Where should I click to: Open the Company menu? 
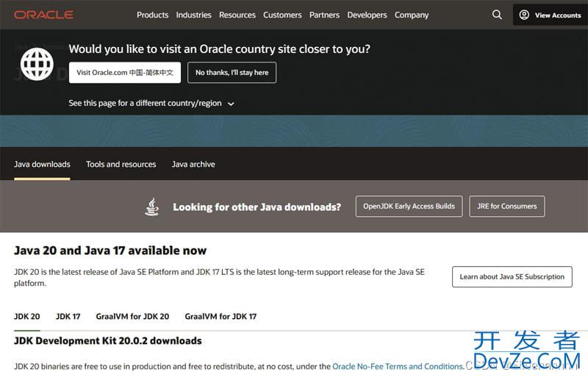412,15
